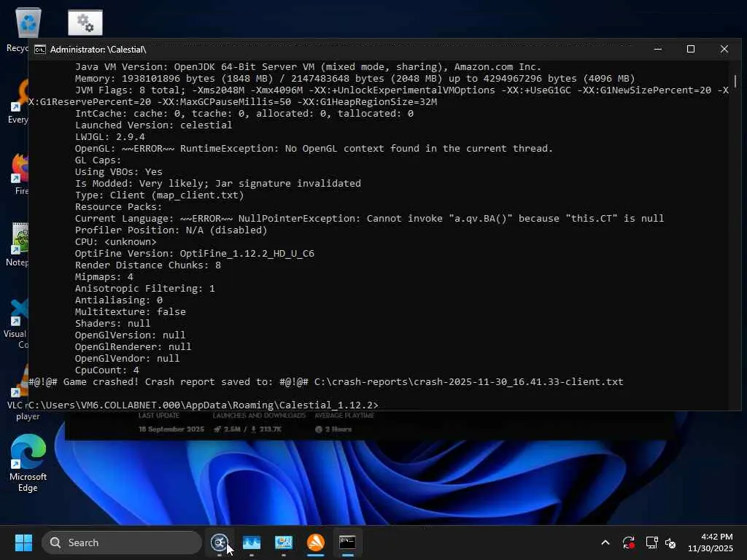Click the 'CPU: <unknown>' line
This screenshot has width=747, height=560.
(x=116, y=242)
